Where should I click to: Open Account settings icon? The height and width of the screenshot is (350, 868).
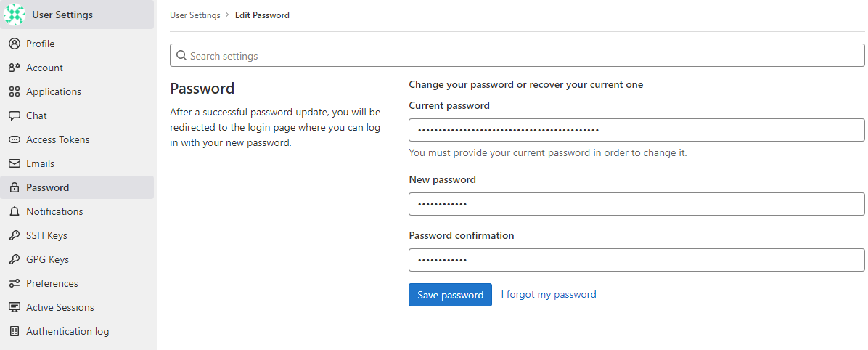15,68
